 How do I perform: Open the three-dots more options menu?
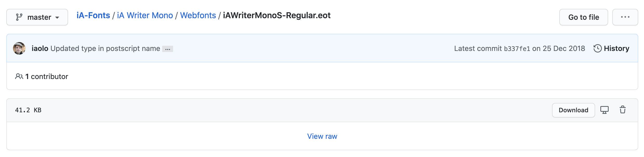[625, 17]
